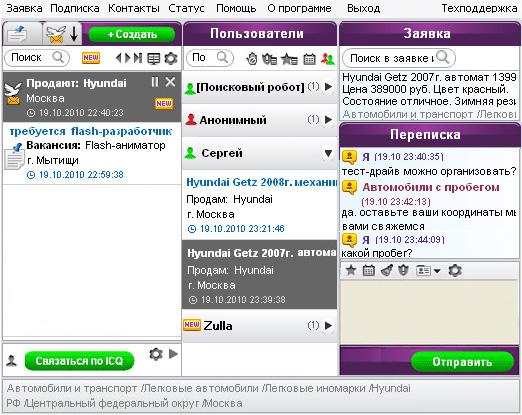The image size is (522, 415).
Task: Open the Автомобили с пробегом sender name
Action: (x=431, y=187)
